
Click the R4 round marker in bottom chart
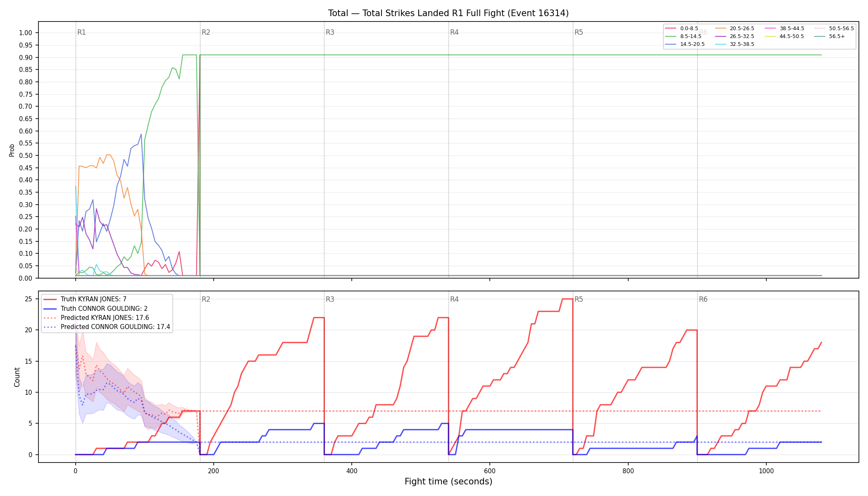(x=454, y=299)
